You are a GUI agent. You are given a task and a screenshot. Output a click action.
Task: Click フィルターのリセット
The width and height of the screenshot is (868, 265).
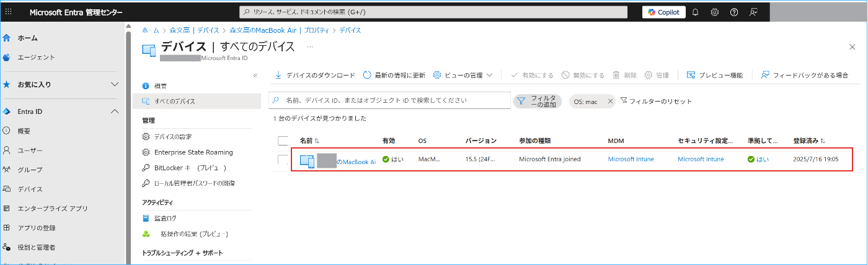[656, 101]
